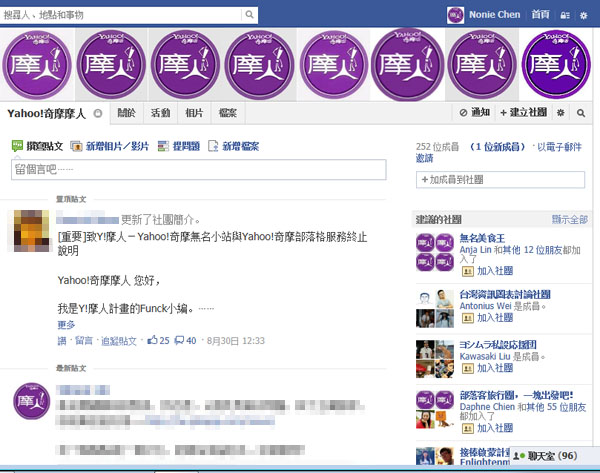Click Daphne Chien name link

coord(487,407)
